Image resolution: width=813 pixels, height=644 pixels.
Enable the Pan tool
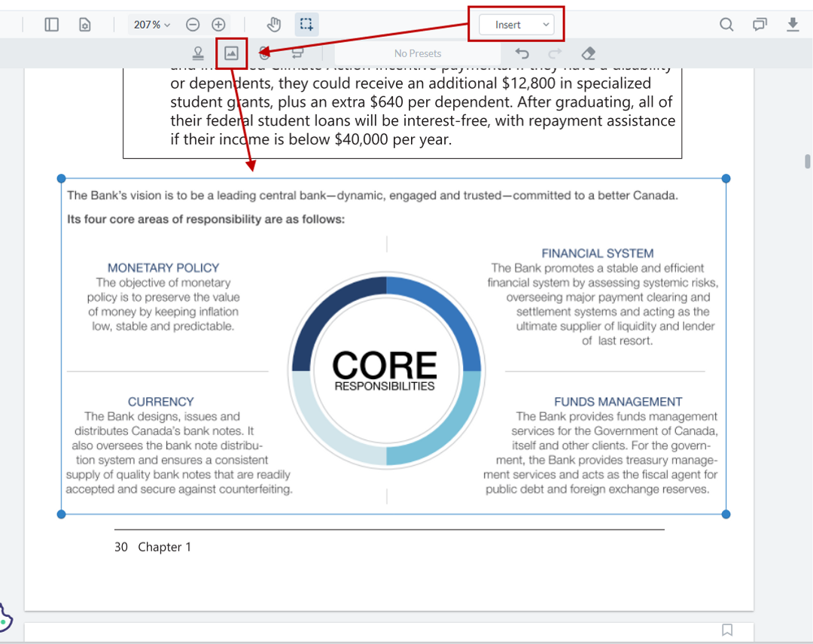pos(274,24)
